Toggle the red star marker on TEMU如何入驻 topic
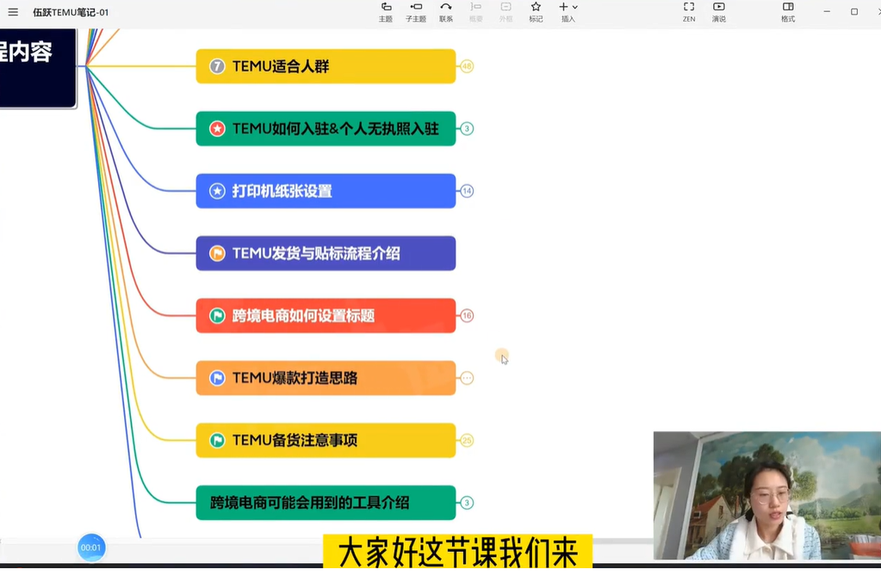This screenshot has height=588, width=881. [215, 128]
